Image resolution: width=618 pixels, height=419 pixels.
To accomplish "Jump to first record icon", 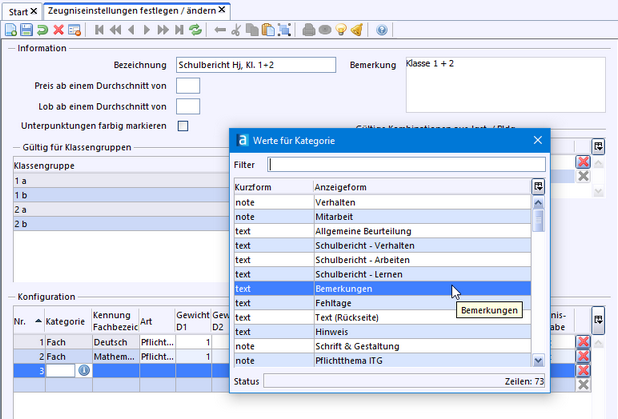I will pos(99,30).
